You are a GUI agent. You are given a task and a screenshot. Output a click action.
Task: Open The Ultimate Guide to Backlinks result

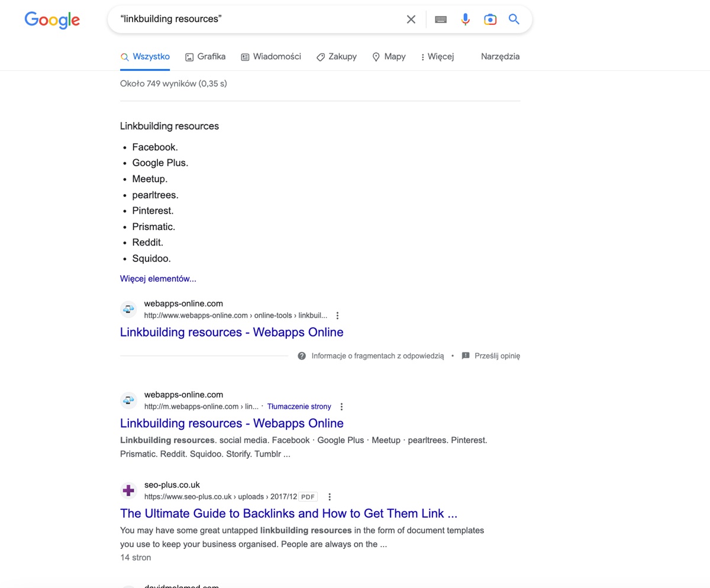tap(289, 513)
